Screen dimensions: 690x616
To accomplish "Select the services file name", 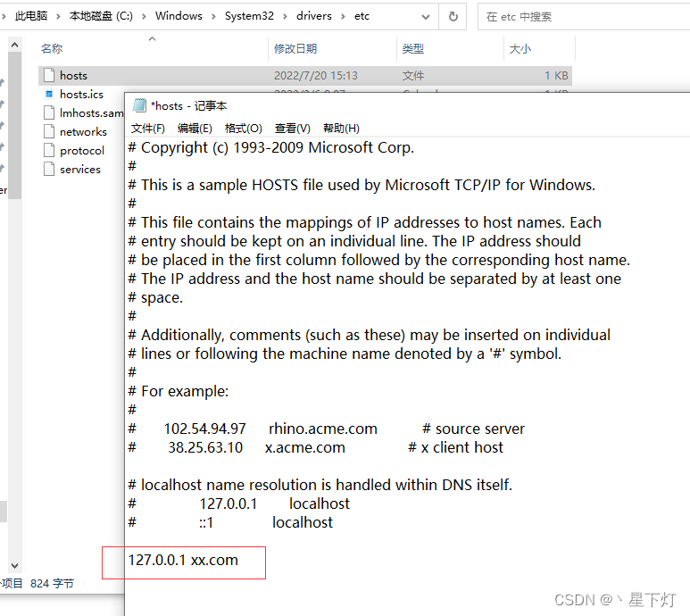I will pos(80,169).
